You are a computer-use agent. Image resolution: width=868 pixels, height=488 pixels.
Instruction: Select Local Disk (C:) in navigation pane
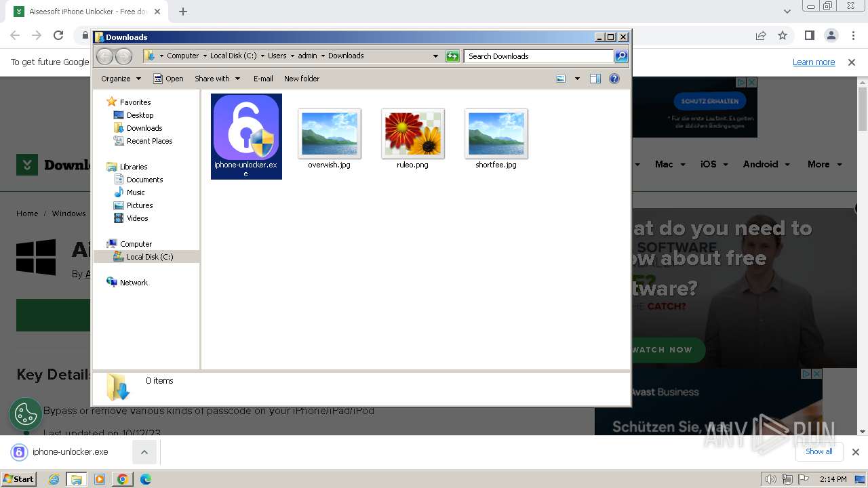[x=149, y=257]
